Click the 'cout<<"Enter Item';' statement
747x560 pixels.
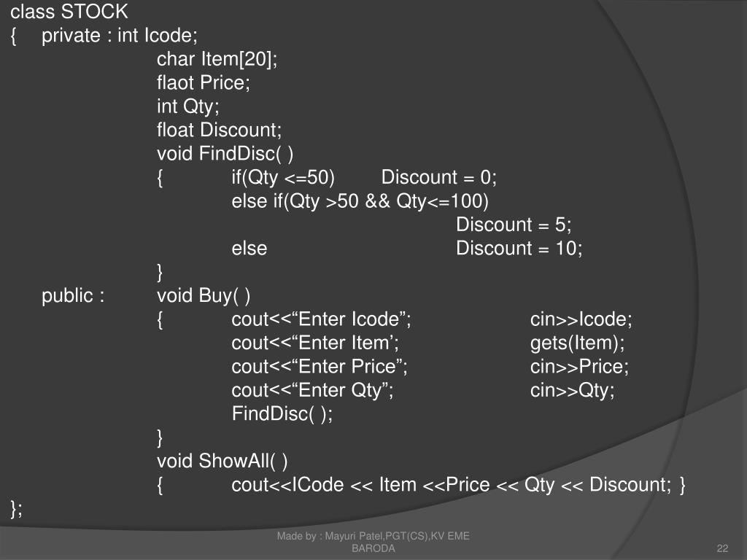(315, 343)
